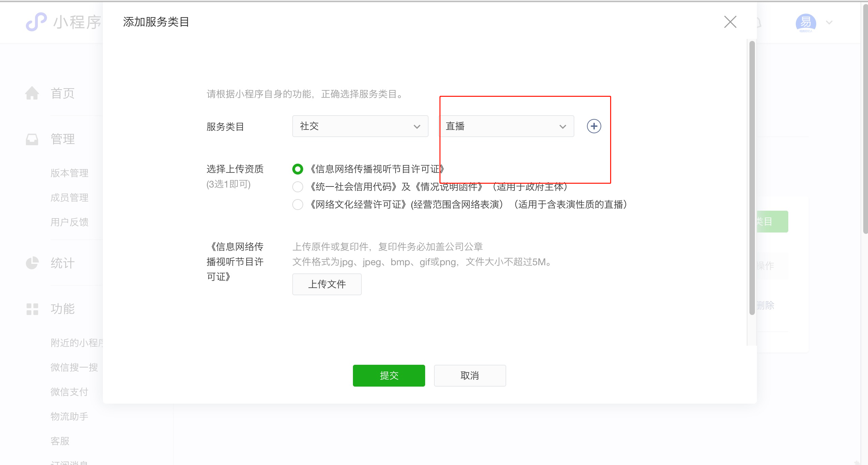Open the 社交 category dropdown

coord(360,126)
